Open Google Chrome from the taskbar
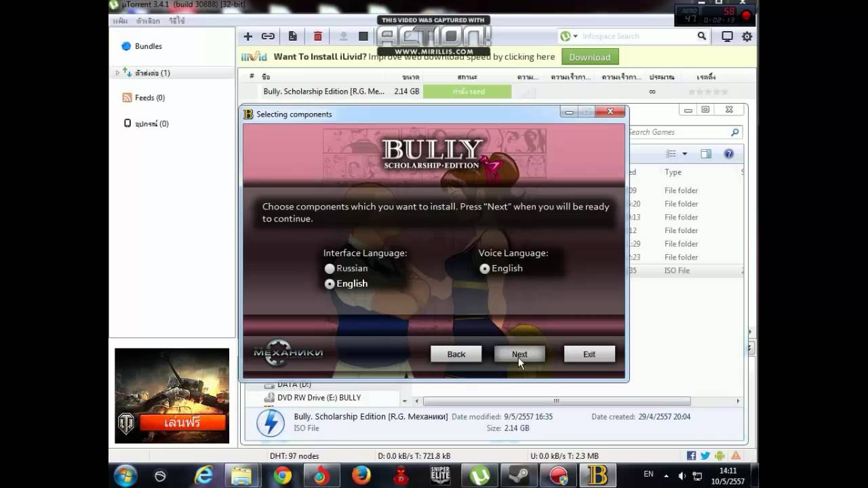The width and height of the screenshot is (868, 488). point(282,476)
